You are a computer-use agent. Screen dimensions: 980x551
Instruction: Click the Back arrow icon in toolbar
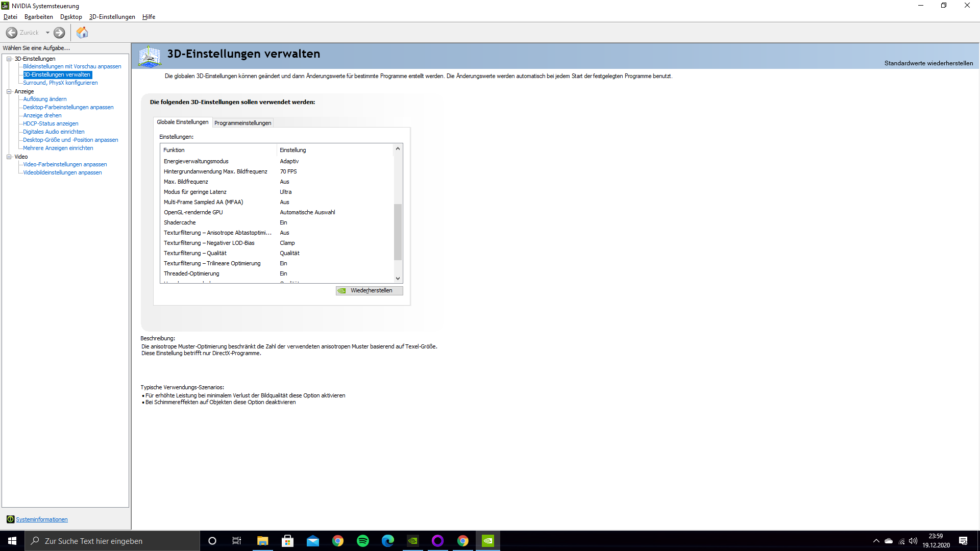pyautogui.click(x=12, y=33)
